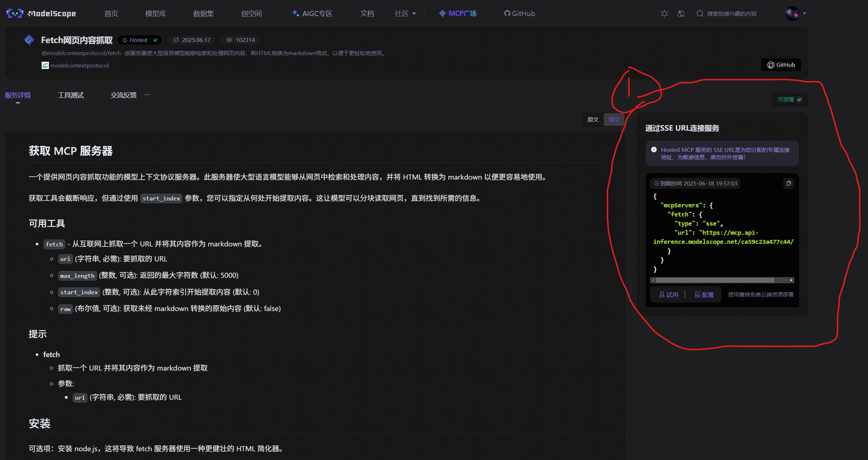
Task: Open the user avatar dropdown arrow
Action: tap(804, 14)
